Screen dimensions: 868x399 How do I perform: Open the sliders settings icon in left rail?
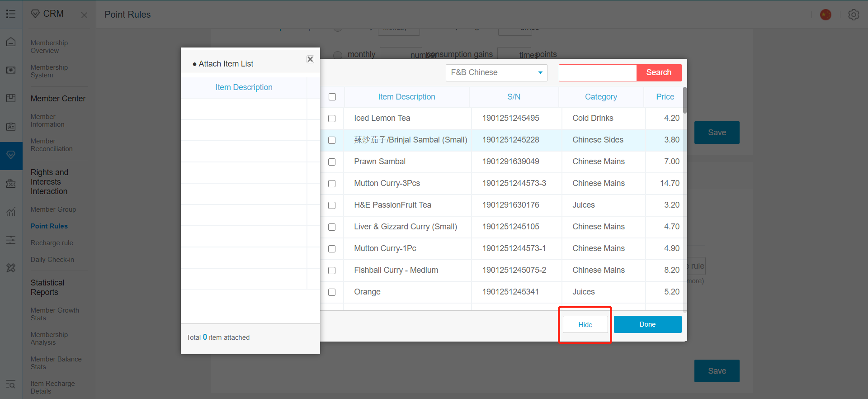pyautogui.click(x=11, y=240)
